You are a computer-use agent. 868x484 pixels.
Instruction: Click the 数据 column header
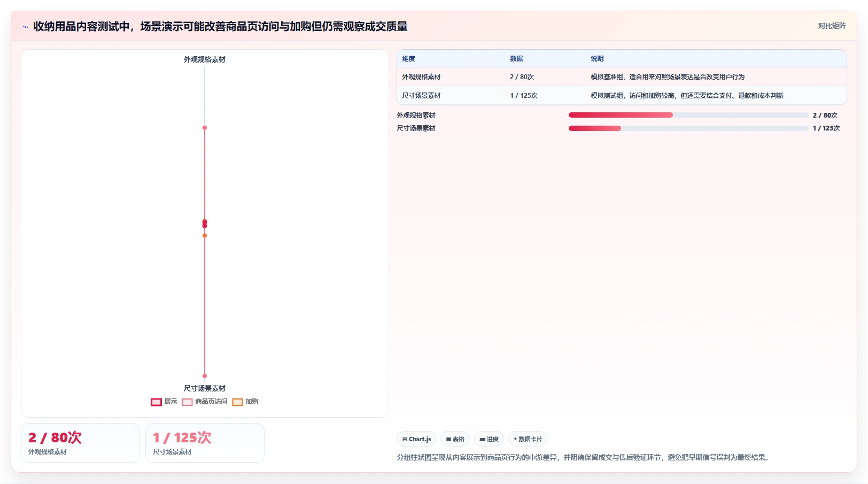click(x=516, y=59)
